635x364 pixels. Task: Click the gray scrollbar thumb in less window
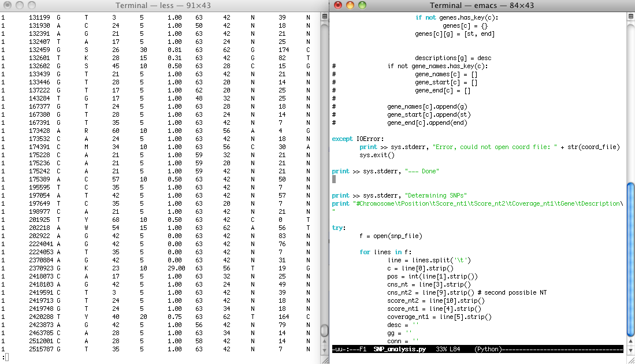click(x=324, y=331)
